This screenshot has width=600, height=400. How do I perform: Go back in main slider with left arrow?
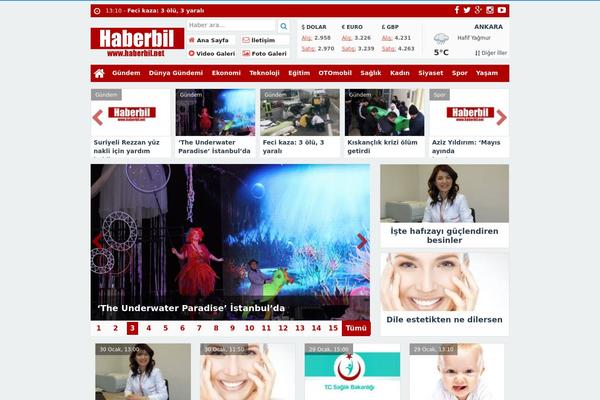pos(97,241)
